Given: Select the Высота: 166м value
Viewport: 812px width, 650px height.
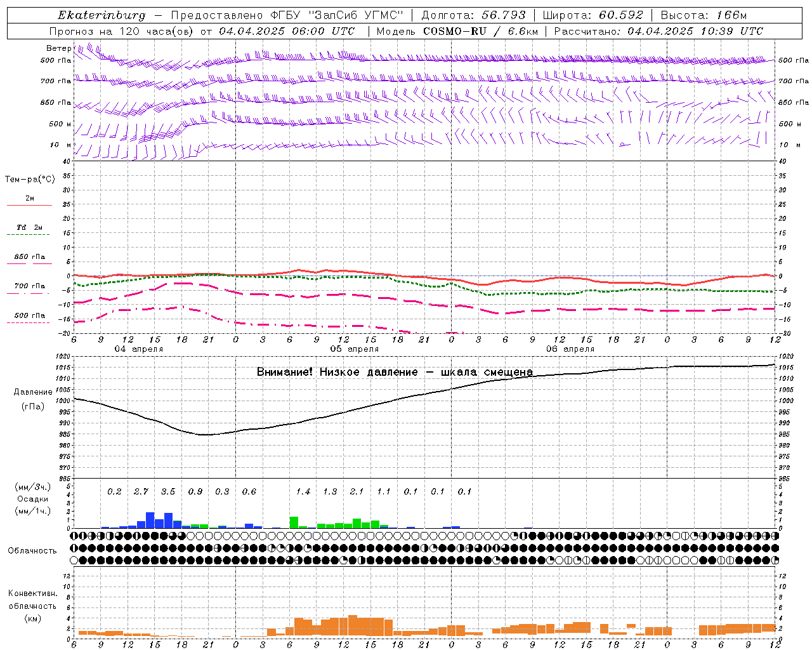Looking at the screenshot, I should pyautogui.click(x=704, y=15).
